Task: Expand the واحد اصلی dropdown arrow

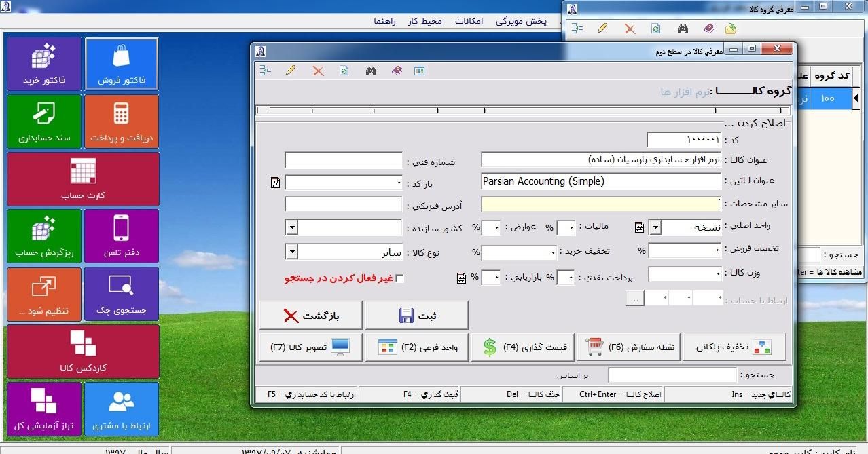Action: pos(655,228)
